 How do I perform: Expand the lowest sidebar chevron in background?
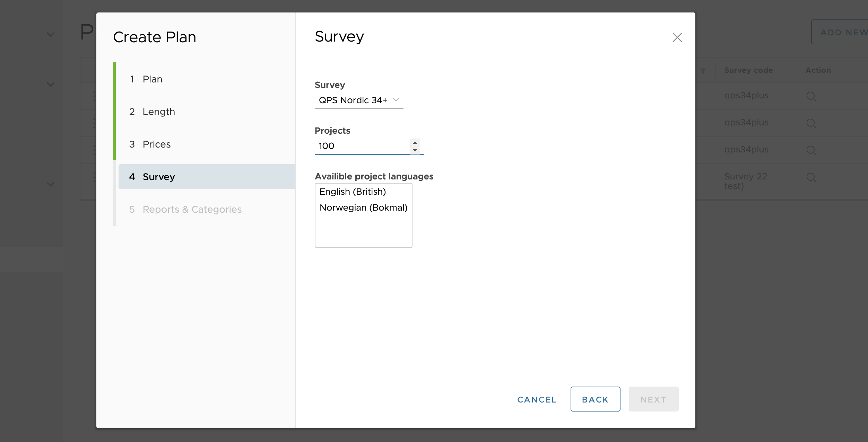pos(51,184)
